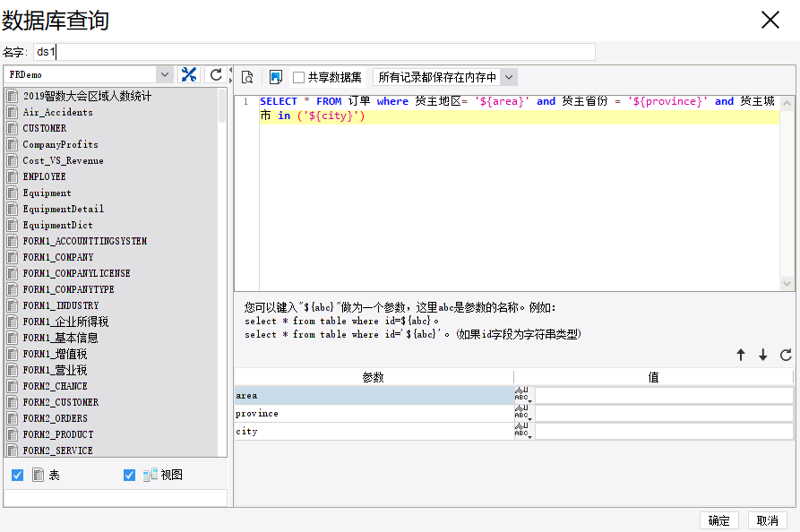Click the database connection settings icon

[x=189, y=75]
